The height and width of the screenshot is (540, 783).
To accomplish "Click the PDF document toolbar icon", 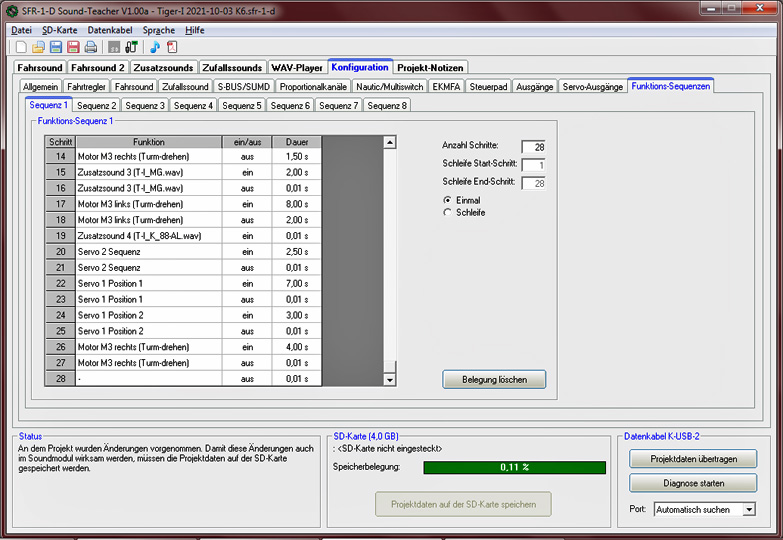I will [x=172, y=47].
